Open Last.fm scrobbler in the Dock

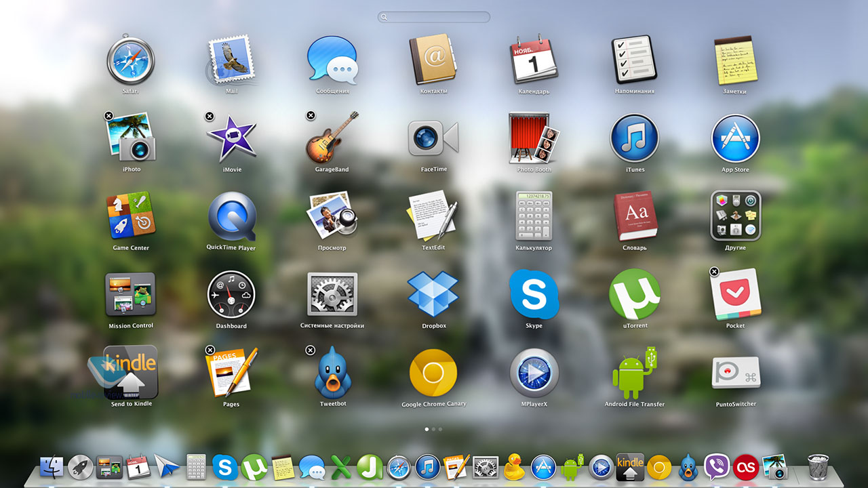click(x=746, y=467)
